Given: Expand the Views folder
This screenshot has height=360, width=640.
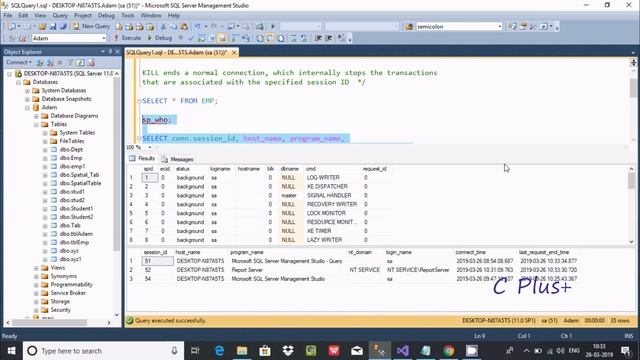Looking at the screenshot, I should coord(36,268).
